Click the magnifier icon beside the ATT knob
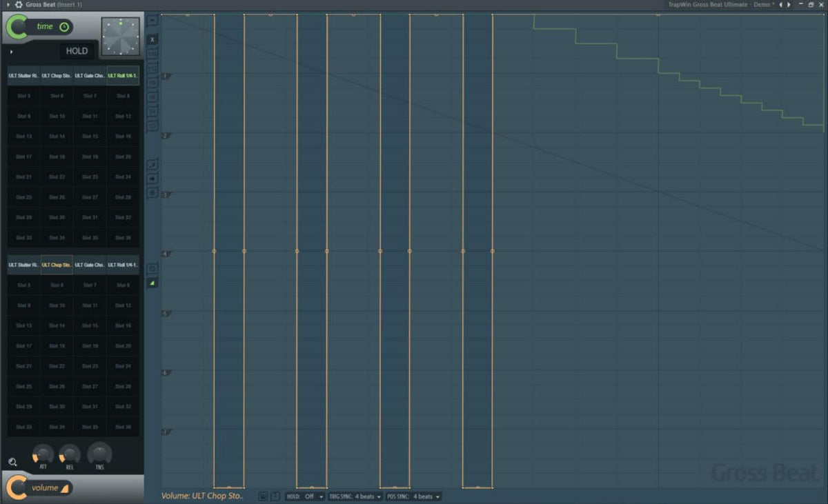 (x=12, y=462)
